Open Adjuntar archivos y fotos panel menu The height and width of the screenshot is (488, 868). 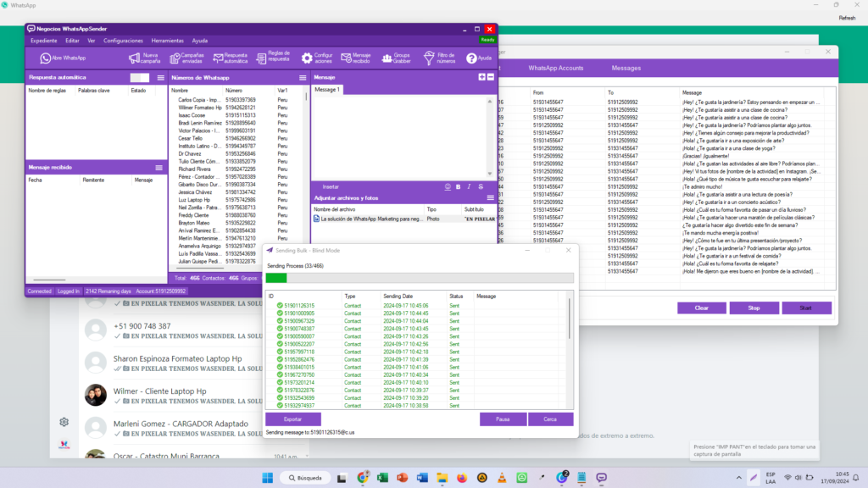[491, 198]
